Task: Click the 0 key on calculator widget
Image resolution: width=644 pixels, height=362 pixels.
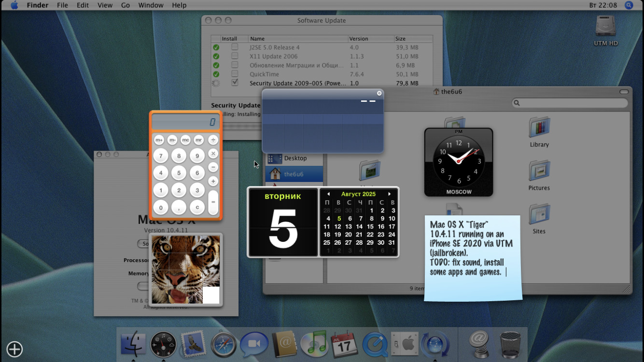Action: [161, 208]
